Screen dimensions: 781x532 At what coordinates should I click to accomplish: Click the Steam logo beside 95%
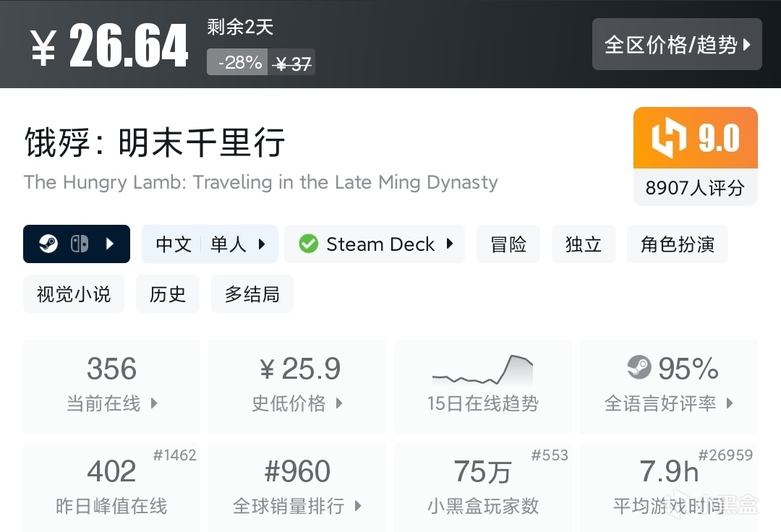tap(639, 369)
